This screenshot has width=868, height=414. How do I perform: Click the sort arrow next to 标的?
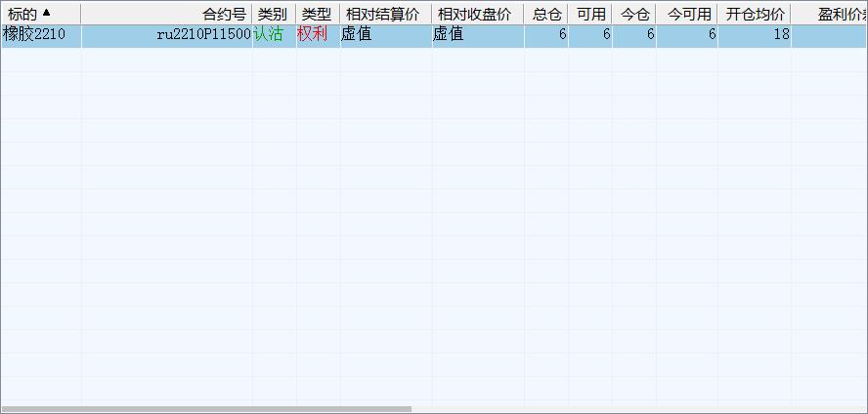click(47, 12)
